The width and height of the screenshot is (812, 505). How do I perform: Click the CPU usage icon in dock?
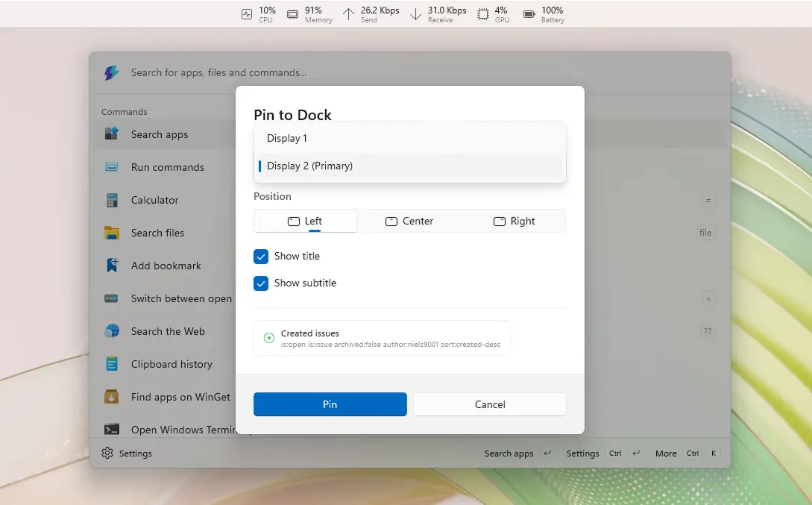tap(247, 14)
